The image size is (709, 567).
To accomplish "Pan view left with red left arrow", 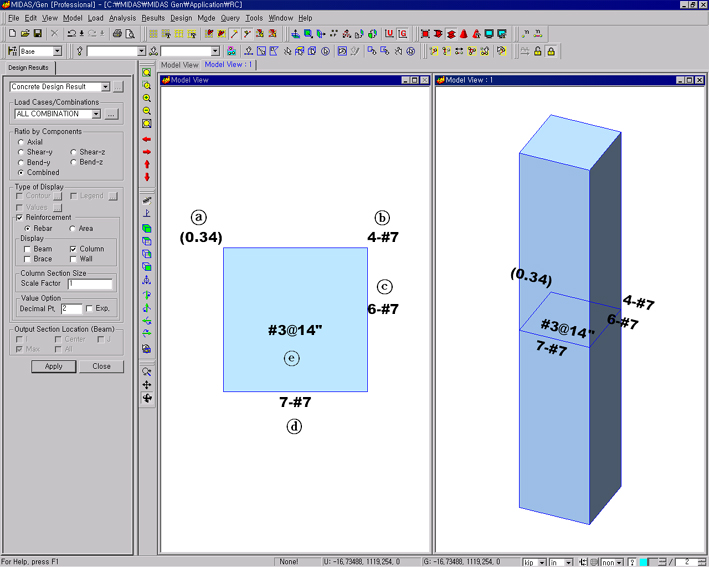I will 147,139.
